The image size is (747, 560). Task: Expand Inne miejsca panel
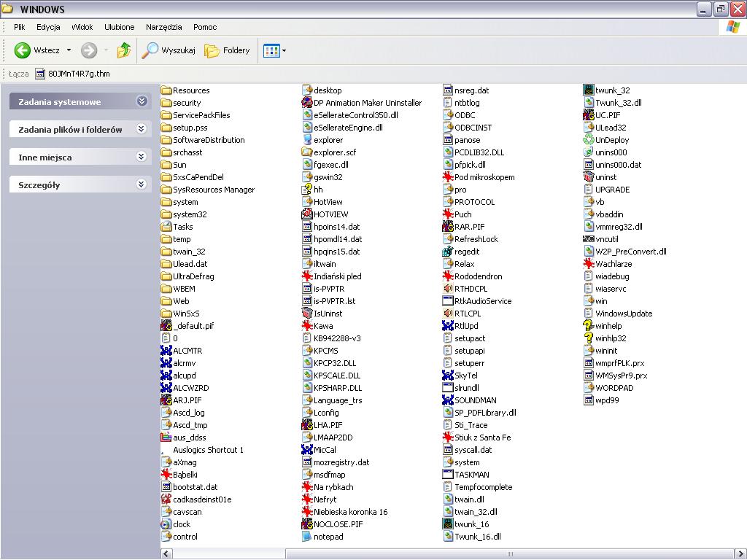142,157
